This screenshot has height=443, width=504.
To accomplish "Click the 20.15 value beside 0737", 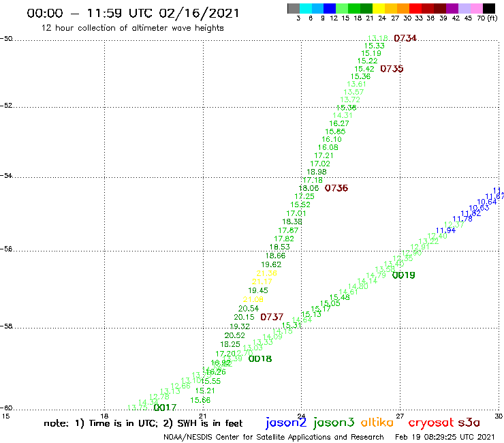I will 244,317.
